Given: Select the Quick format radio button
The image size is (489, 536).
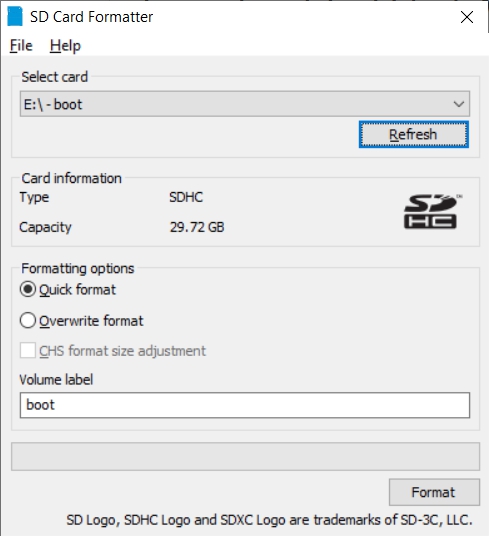Looking at the screenshot, I should coord(27,290).
